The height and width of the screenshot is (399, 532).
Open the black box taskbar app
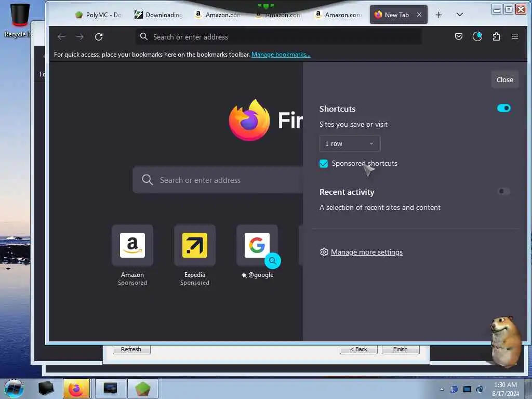[46, 389]
